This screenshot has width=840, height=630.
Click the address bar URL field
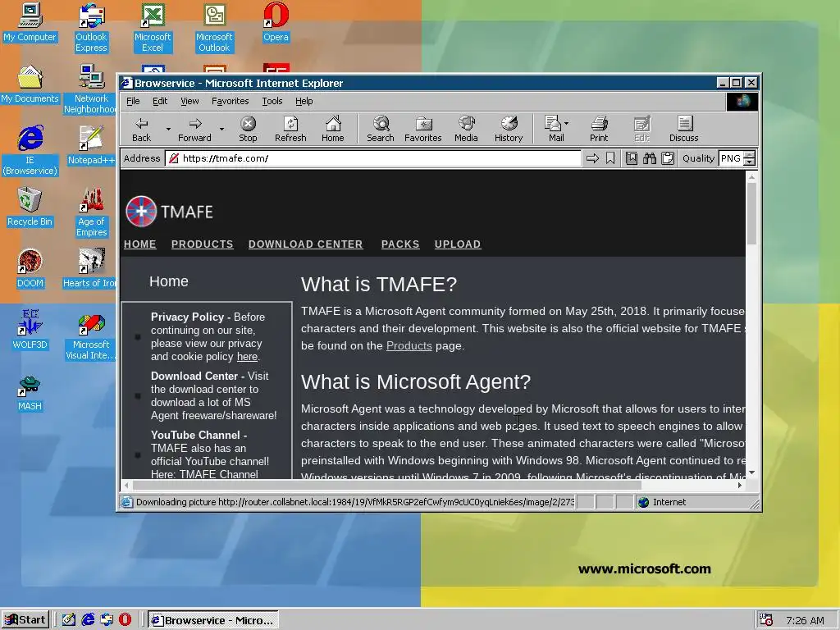pyautogui.click(x=373, y=158)
